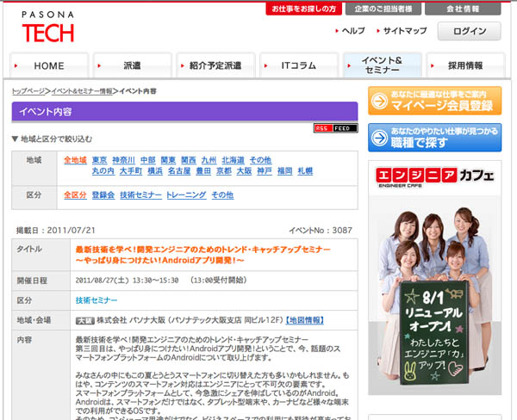Viewport: 517px width, 420px height.
Task: Click the RSS FEED badge icon
Action: coord(335,128)
